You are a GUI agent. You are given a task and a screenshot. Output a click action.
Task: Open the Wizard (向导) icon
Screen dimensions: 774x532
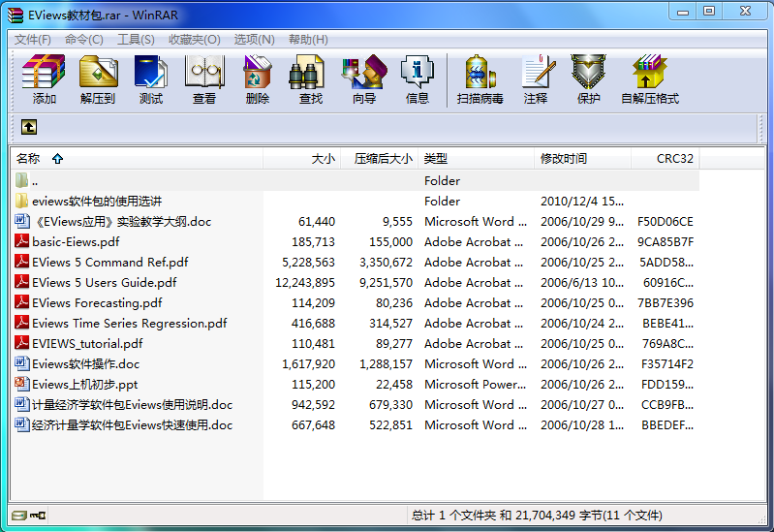click(x=364, y=72)
